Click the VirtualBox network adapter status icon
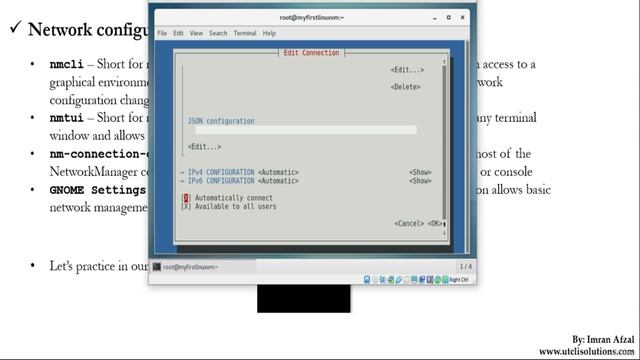This screenshot has width=640, height=360. [391, 280]
